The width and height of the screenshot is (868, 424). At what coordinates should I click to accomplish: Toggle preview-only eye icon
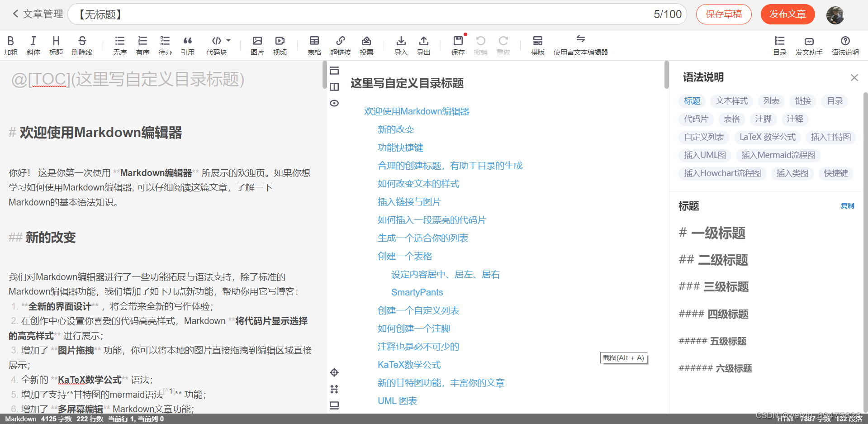click(334, 103)
